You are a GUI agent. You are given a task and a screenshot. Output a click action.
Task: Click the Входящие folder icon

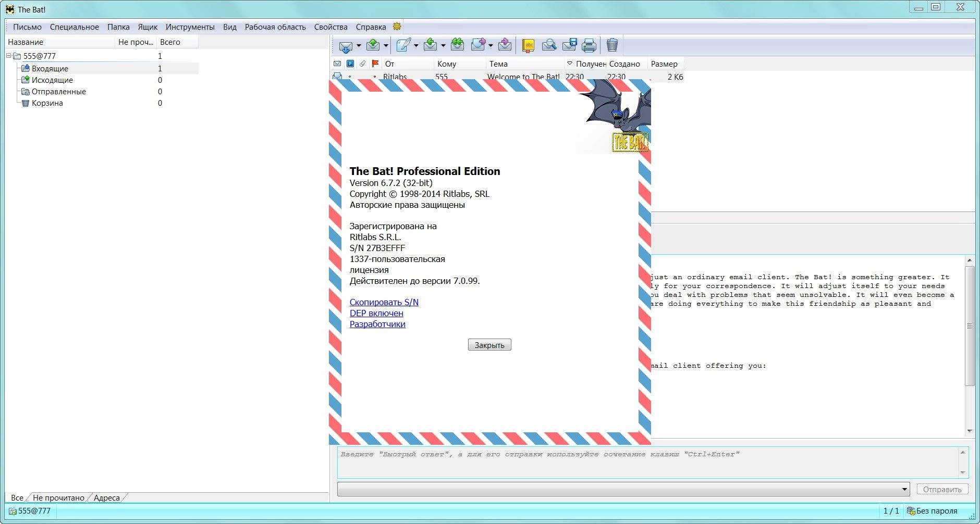point(25,68)
